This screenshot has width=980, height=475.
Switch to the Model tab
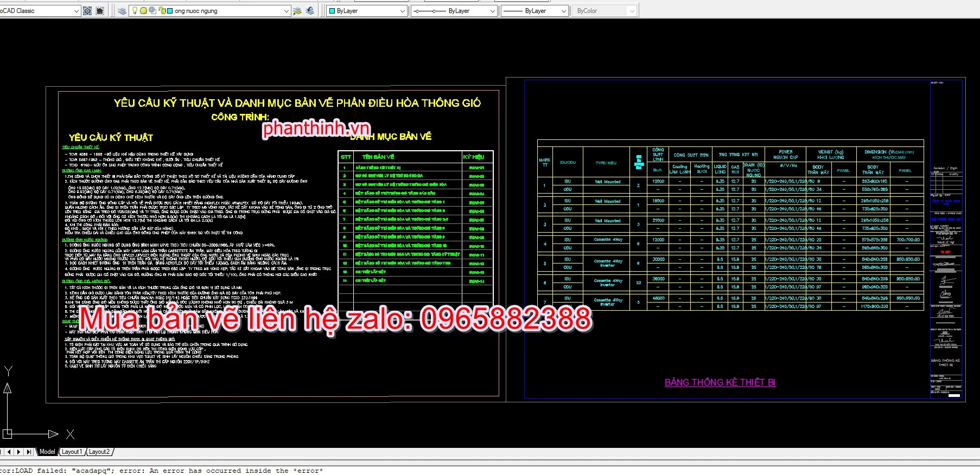pyautogui.click(x=47, y=452)
